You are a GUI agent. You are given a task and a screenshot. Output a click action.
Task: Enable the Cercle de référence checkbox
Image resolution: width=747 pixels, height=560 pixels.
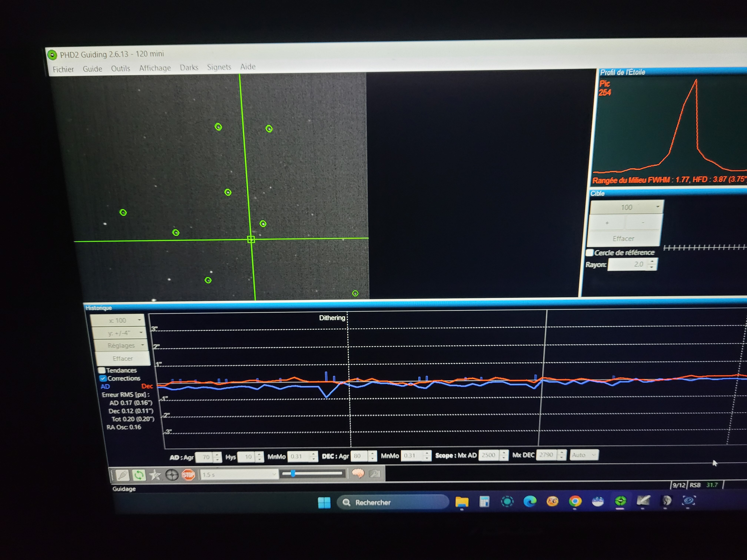pos(590,252)
